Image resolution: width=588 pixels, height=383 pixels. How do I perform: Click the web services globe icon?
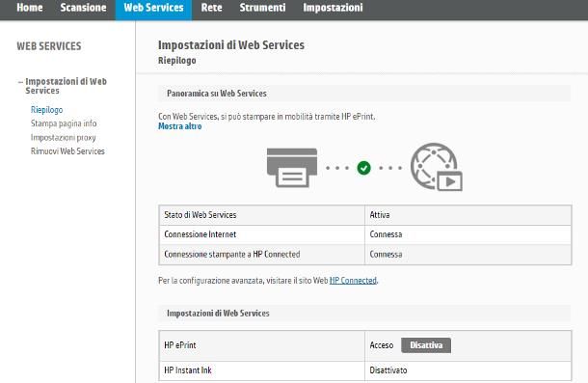click(436, 167)
